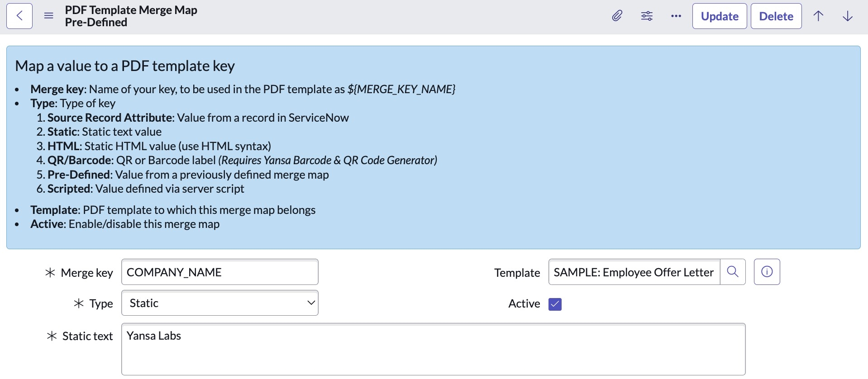Click the Active field label

click(x=524, y=303)
